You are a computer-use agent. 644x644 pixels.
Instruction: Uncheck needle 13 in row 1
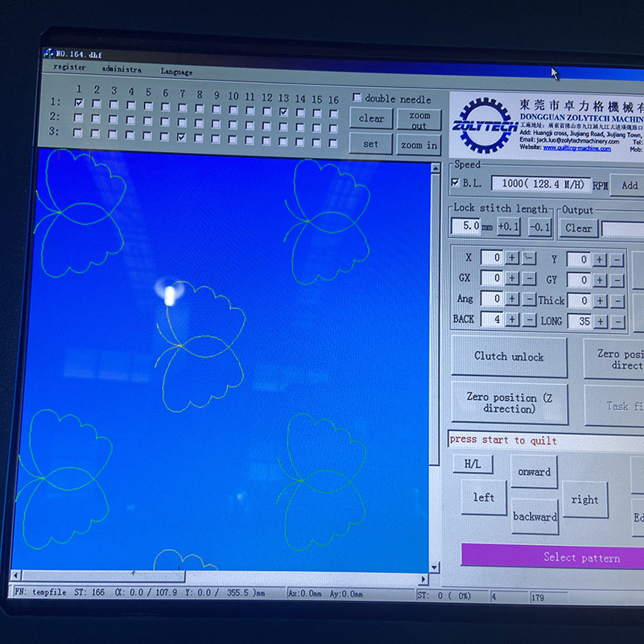pos(283,111)
